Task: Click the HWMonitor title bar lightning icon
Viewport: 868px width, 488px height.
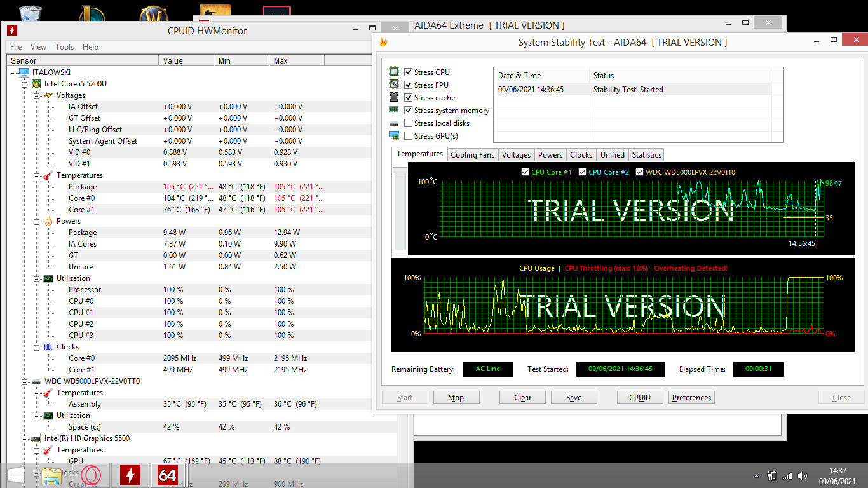Action: coord(11,30)
